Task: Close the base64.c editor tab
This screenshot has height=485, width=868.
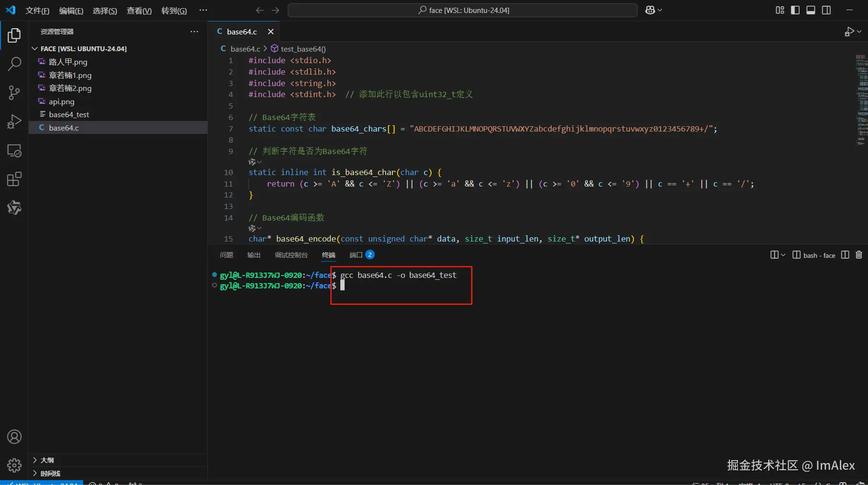Action: (271, 32)
